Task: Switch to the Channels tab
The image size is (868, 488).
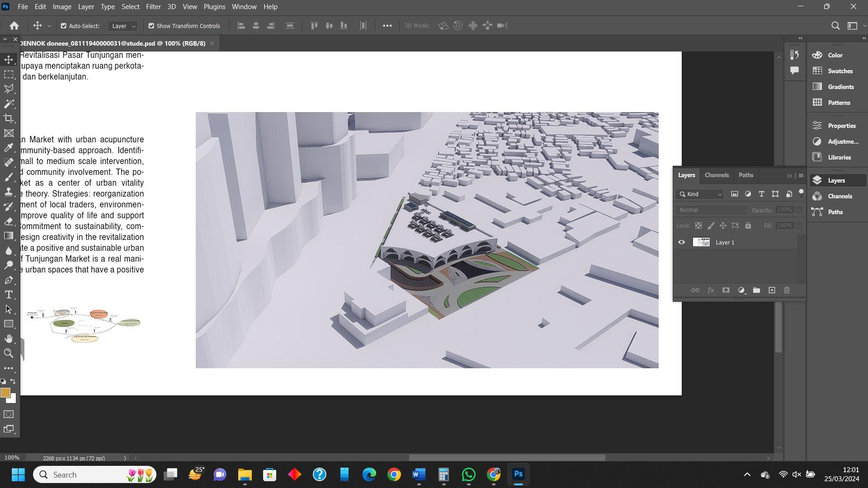Action: click(x=717, y=175)
